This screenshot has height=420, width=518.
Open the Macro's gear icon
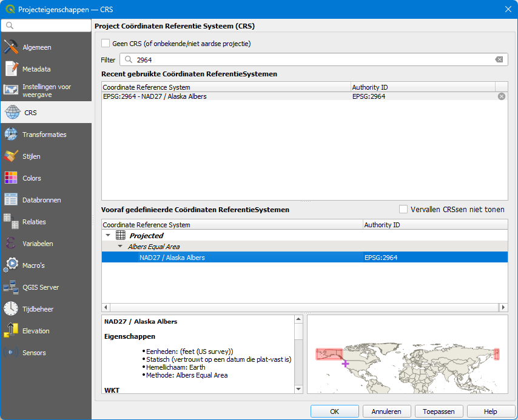pos(11,265)
